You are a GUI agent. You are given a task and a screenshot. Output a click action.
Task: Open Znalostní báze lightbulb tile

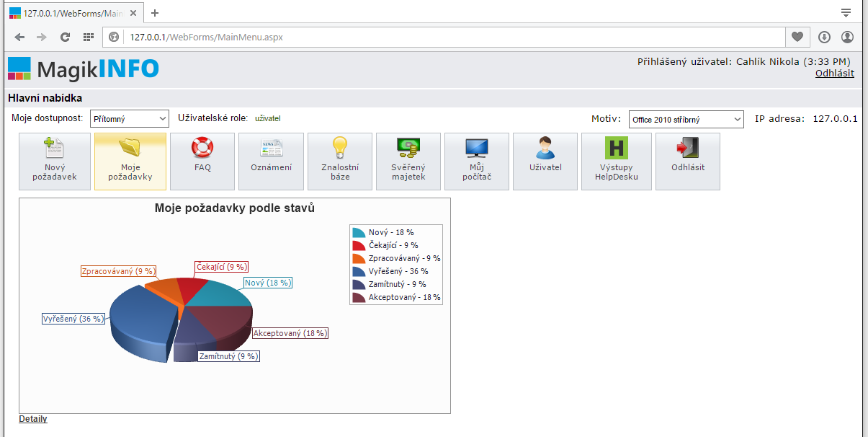(340, 162)
